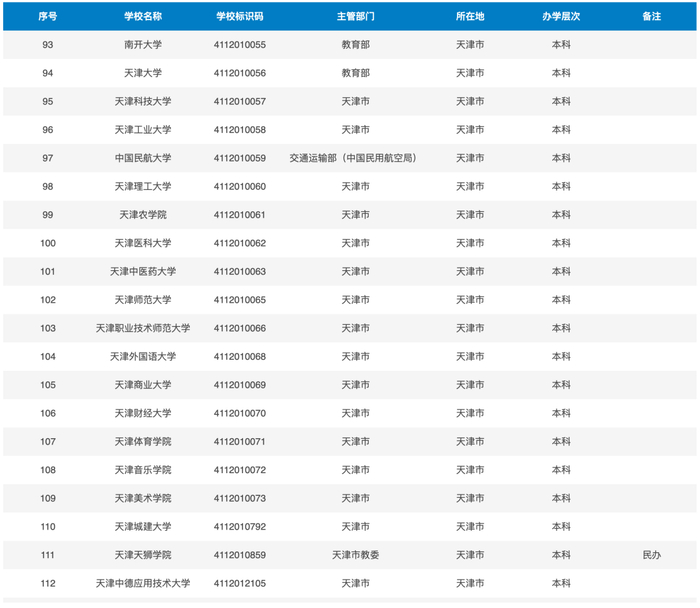Viewport: 700px width, 608px height.
Task: Click serial number 112
Action: [x=48, y=583]
